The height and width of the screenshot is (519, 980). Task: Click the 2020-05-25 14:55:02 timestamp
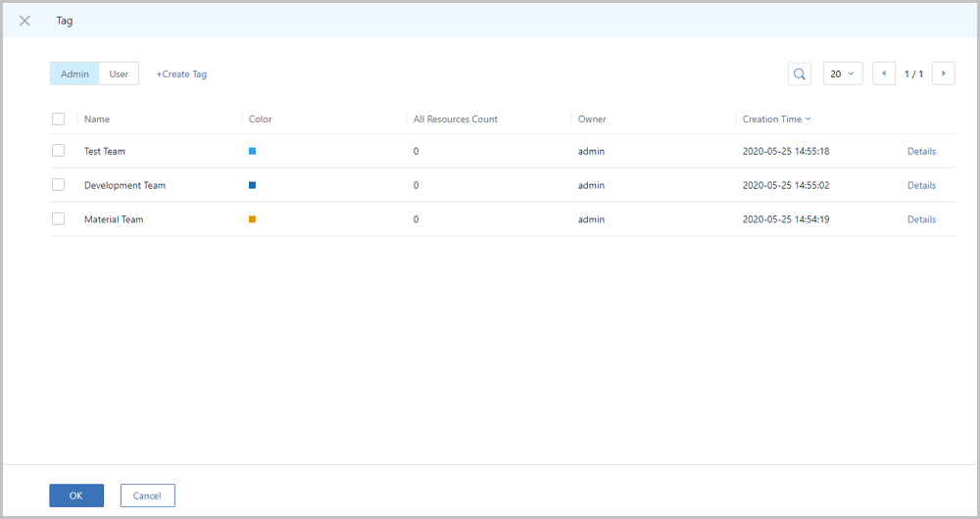786,185
